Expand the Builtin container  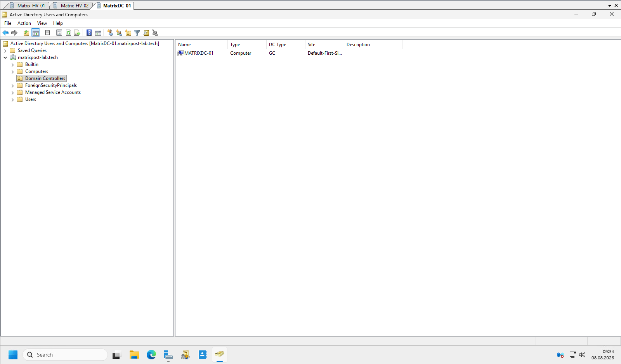coord(12,65)
